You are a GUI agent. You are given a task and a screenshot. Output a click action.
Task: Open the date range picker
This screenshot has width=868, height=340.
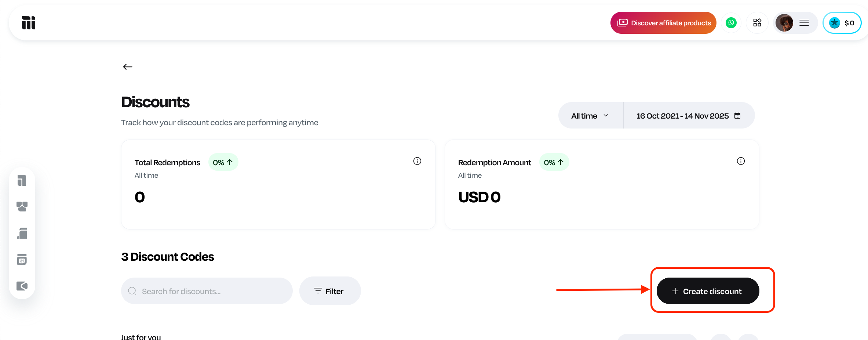point(682,116)
